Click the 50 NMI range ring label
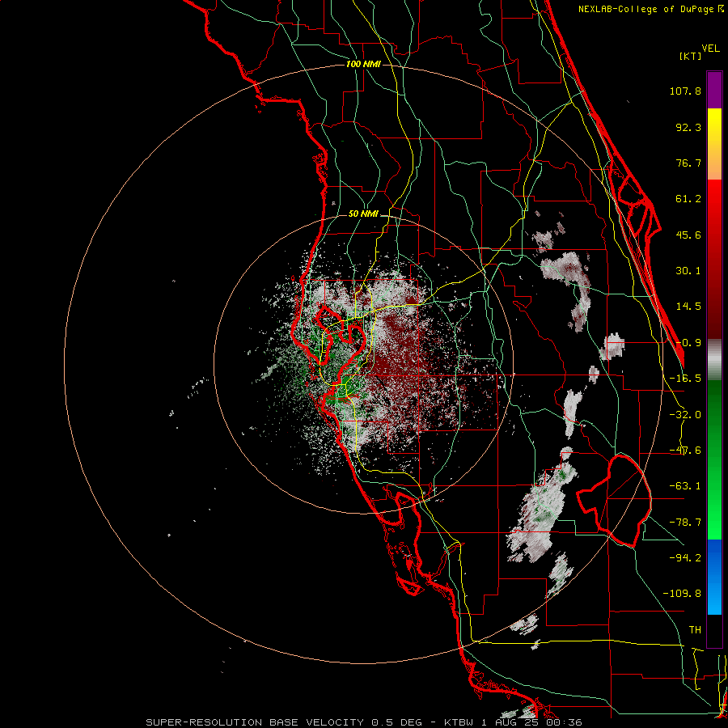Screen dimensions: 728x728 (363, 214)
